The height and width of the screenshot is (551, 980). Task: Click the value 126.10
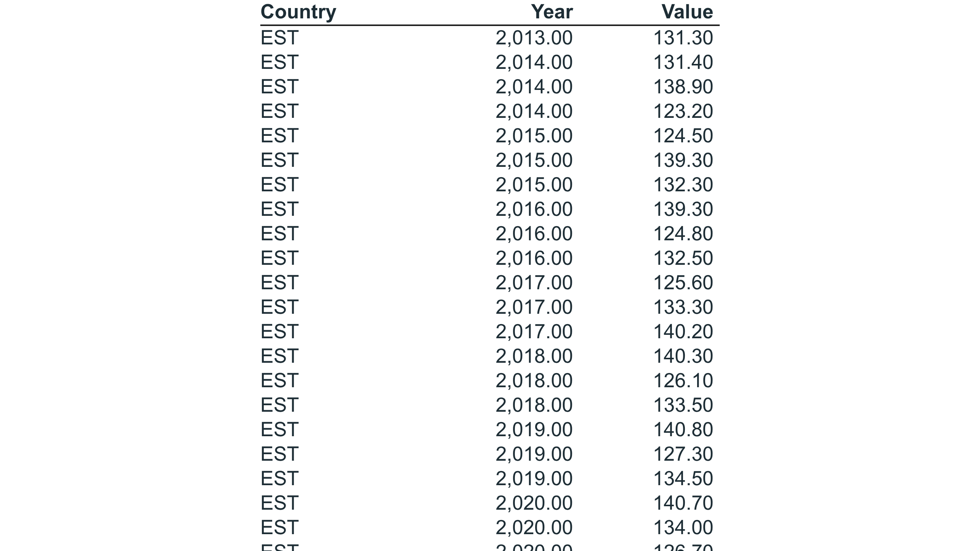tap(683, 381)
